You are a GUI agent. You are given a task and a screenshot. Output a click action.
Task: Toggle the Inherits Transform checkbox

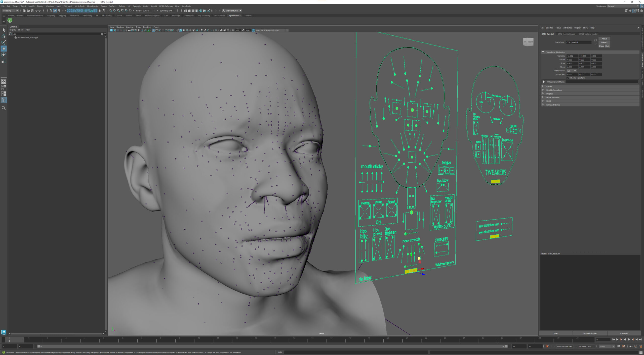coord(568,78)
